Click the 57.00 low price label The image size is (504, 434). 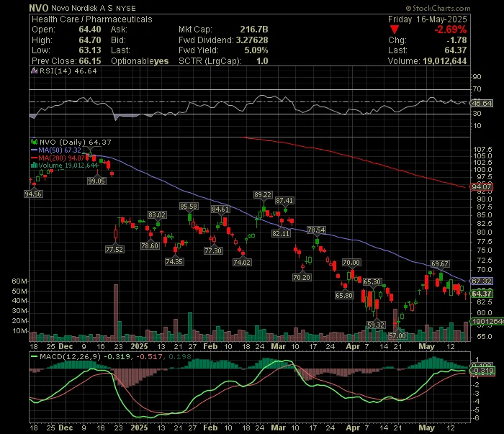[397, 336]
